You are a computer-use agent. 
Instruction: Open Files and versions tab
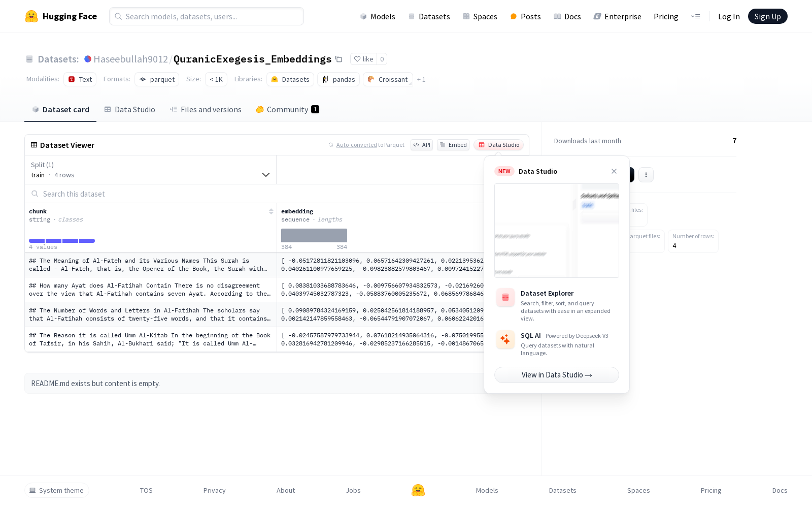pyautogui.click(x=206, y=109)
